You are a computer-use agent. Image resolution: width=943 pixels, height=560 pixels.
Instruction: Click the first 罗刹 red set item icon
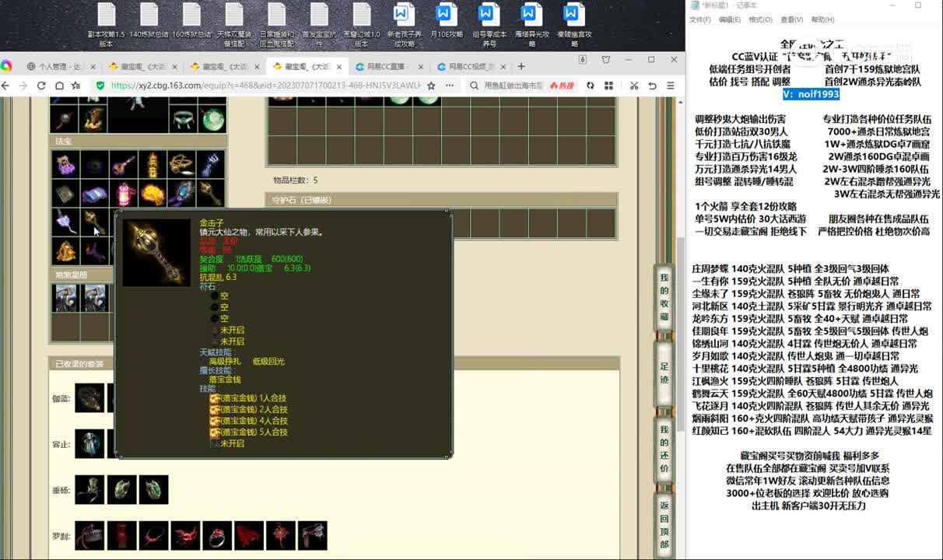(x=89, y=535)
